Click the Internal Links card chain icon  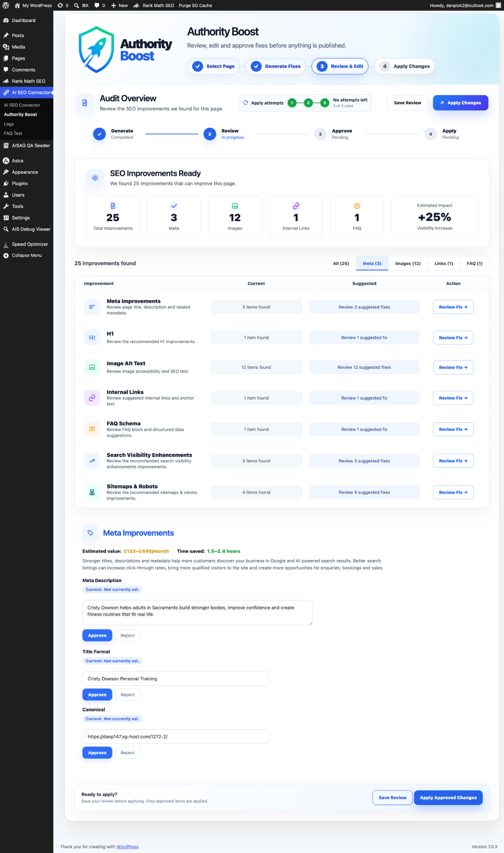point(296,206)
